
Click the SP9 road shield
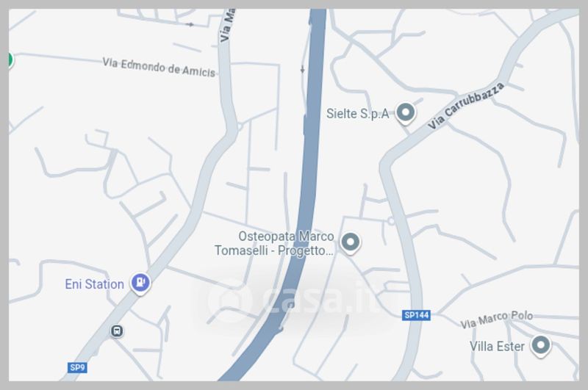point(78,367)
